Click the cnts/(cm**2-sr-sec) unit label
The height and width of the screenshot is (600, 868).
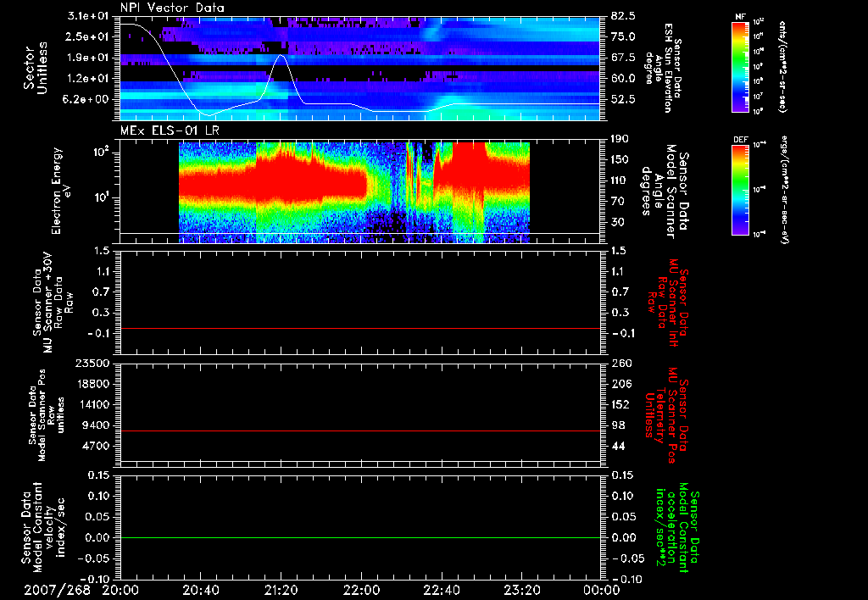pos(782,66)
